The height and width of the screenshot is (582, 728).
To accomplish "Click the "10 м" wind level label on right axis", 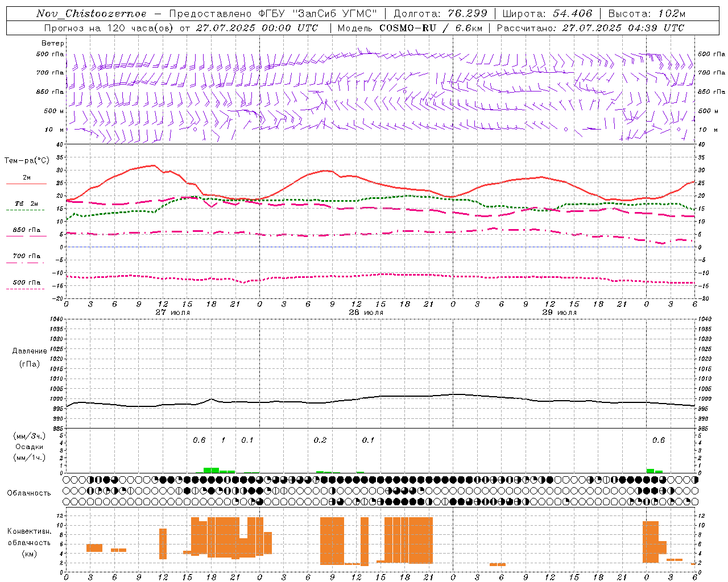I will pos(708,130).
